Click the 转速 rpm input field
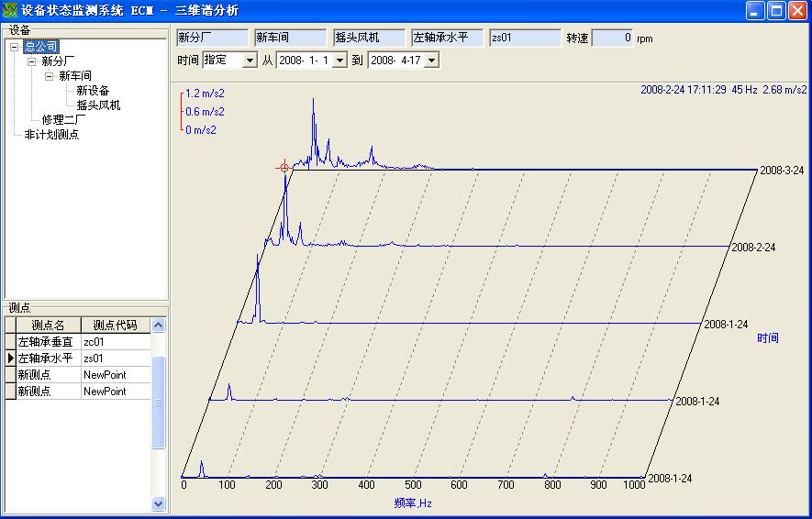This screenshot has height=519, width=812. pos(612,39)
